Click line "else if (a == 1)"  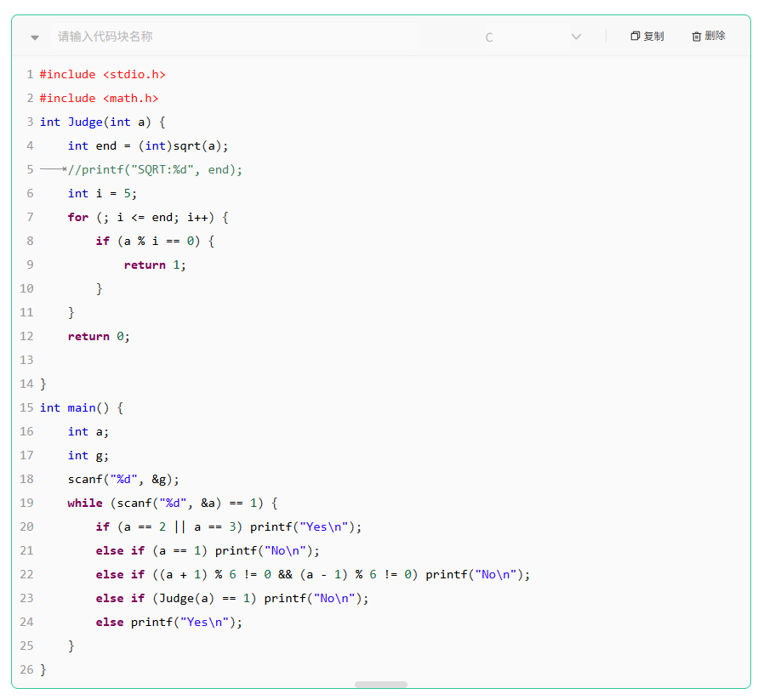[x=208, y=550]
